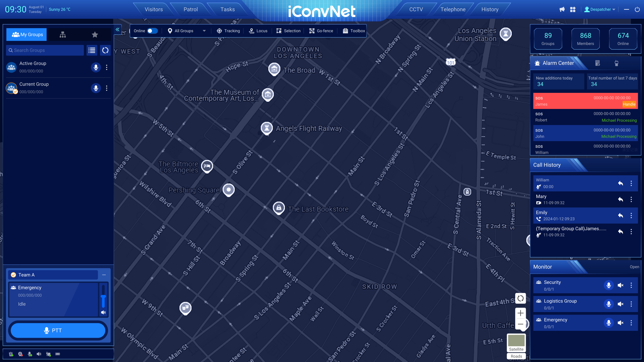
Task: Click The Last Bookstore map marker
Action: click(279, 208)
